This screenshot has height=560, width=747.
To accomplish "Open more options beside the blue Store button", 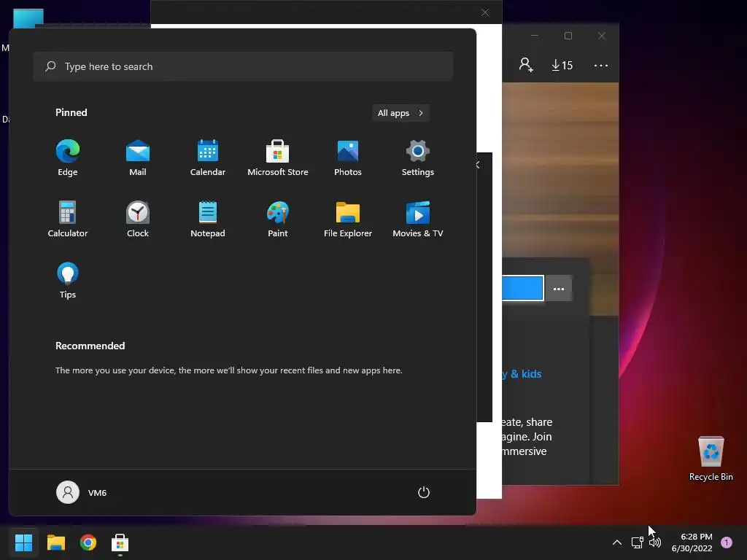I will tap(558, 289).
